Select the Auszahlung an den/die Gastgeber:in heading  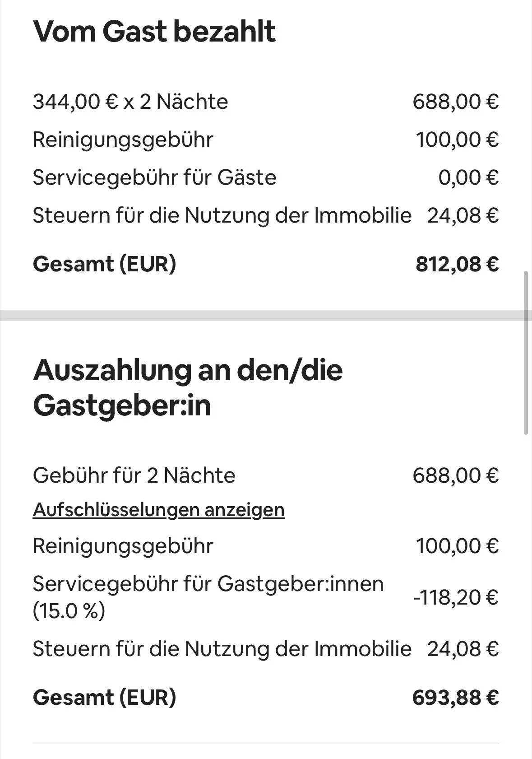pyautogui.click(x=188, y=387)
